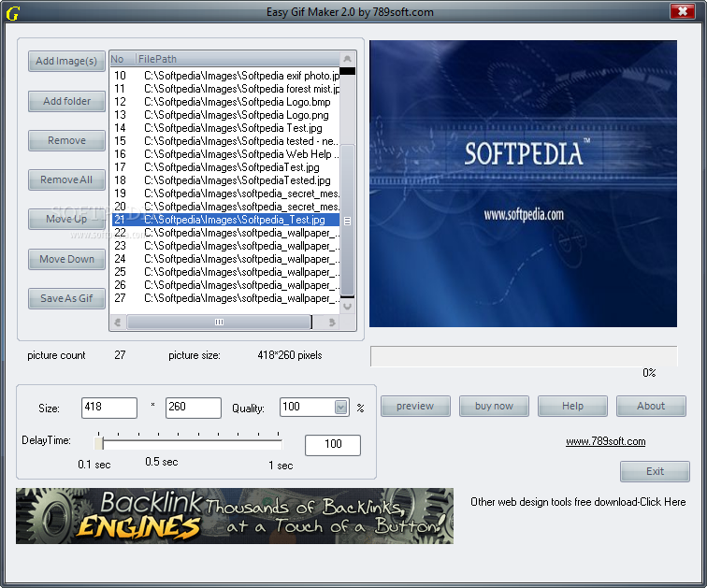Viewport: 707px width, 588px height.
Task: Select row 11 Softpedia forest mist
Action: pos(225,88)
